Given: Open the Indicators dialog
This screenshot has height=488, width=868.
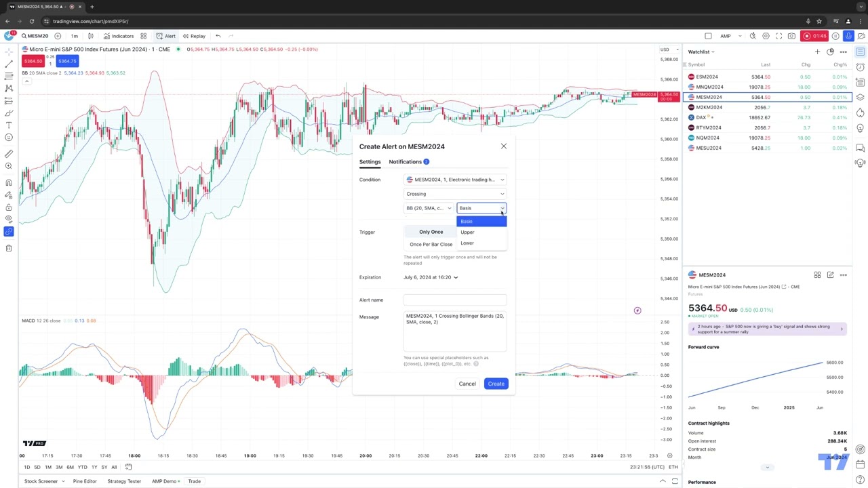Looking at the screenshot, I should click(119, 36).
